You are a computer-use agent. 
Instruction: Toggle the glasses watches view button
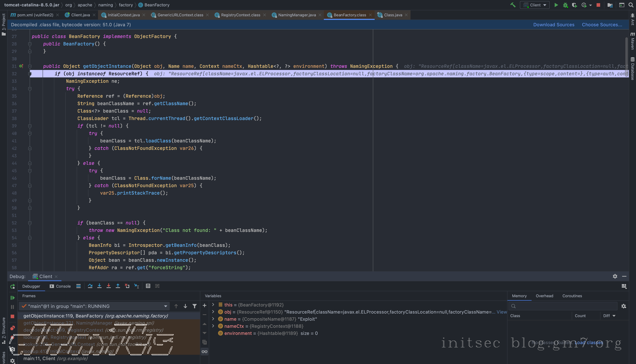[x=205, y=352]
